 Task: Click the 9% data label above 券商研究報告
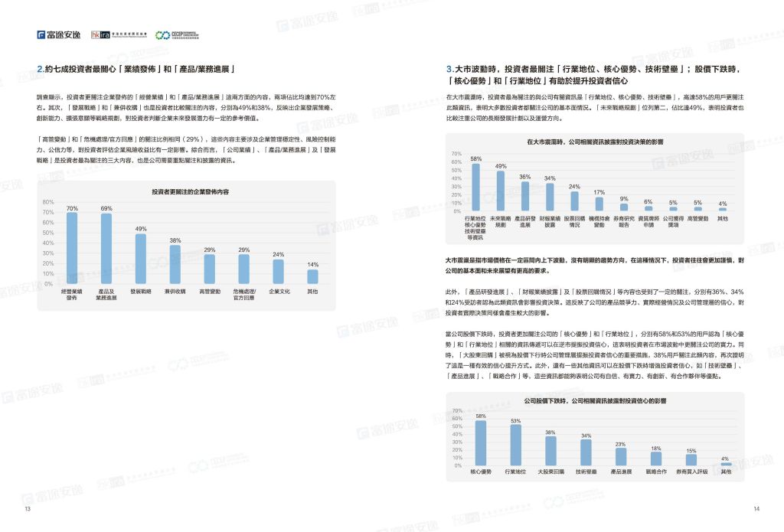click(624, 199)
